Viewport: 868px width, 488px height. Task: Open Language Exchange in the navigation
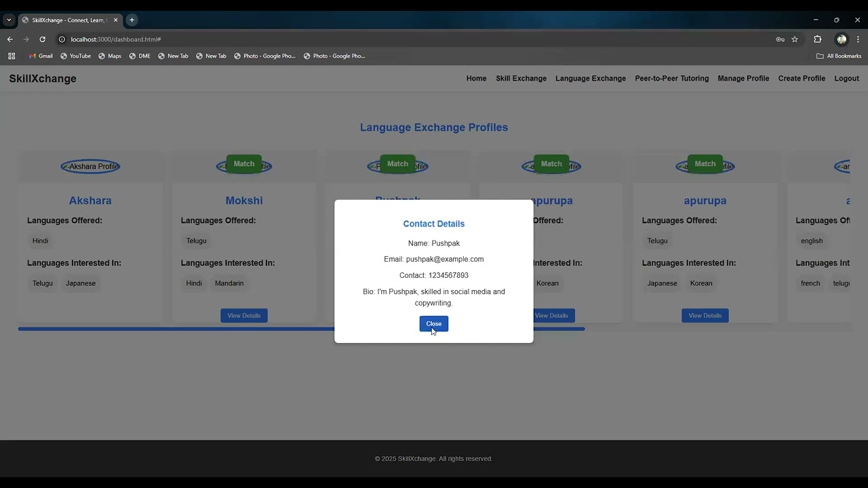point(591,79)
